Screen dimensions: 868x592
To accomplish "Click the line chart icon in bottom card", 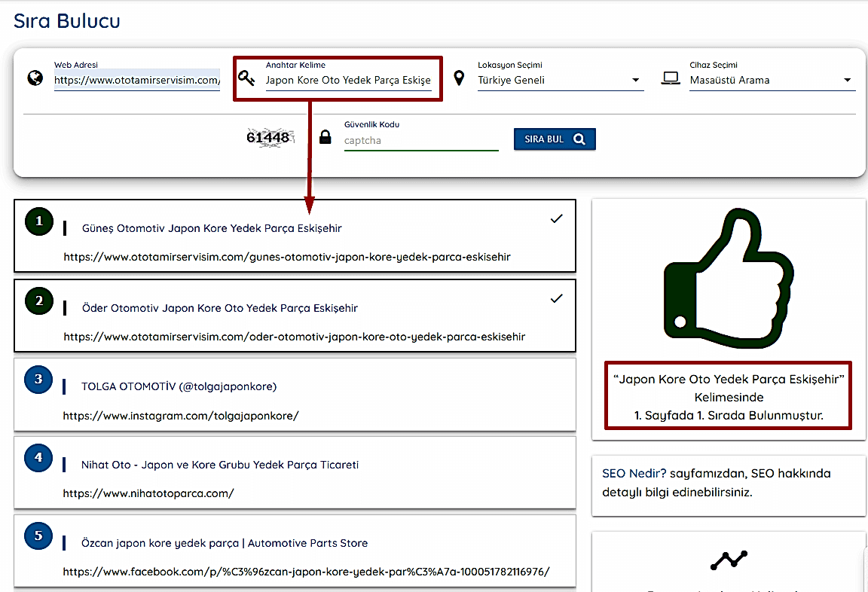I will [729, 560].
